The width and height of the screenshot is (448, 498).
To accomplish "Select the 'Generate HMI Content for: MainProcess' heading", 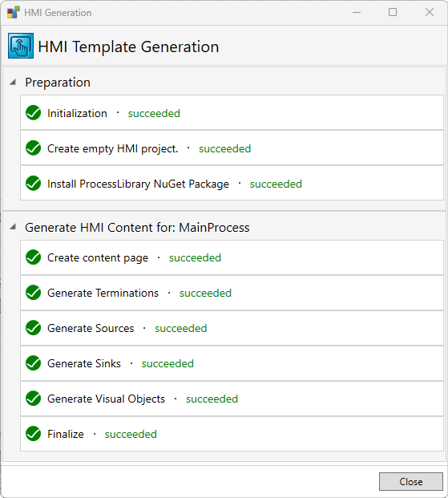I will pyautogui.click(x=137, y=228).
